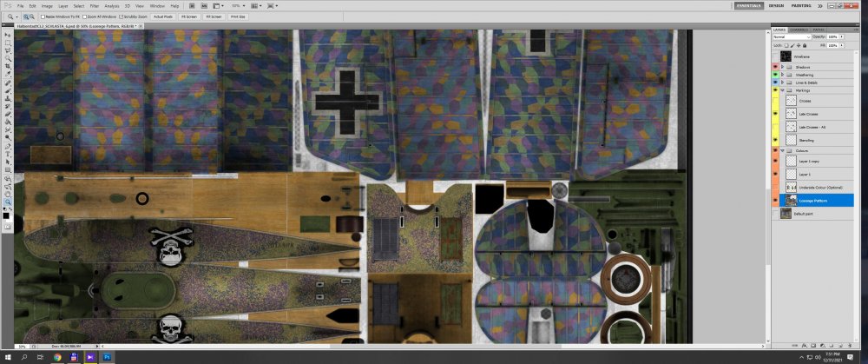Switch to the Channels tab
The height and width of the screenshot is (364, 868).
[799, 30]
